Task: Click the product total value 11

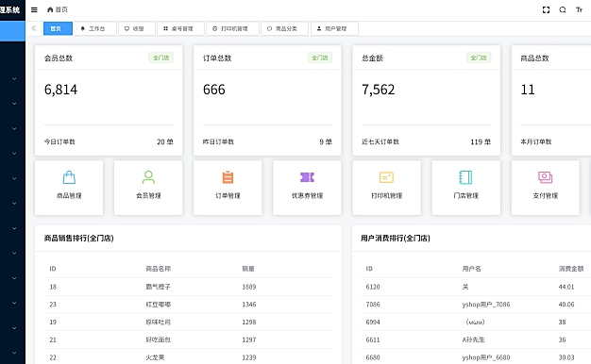Action: click(528, 90)
